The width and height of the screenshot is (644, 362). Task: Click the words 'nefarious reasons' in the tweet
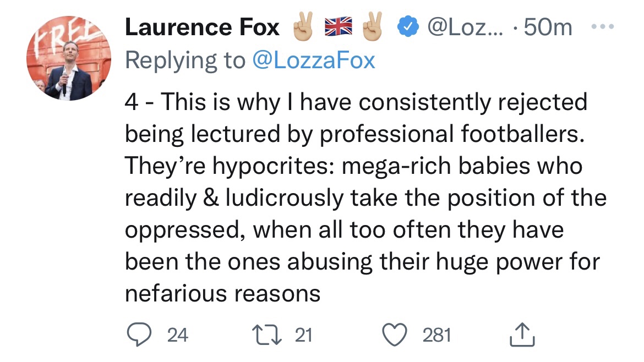click(222, 293)
